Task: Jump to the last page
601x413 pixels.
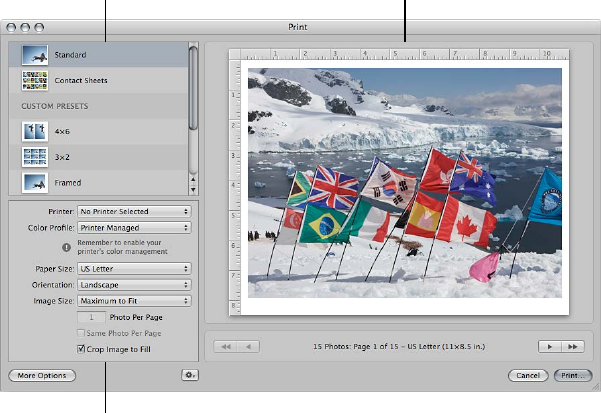Action: click(573, 347)
